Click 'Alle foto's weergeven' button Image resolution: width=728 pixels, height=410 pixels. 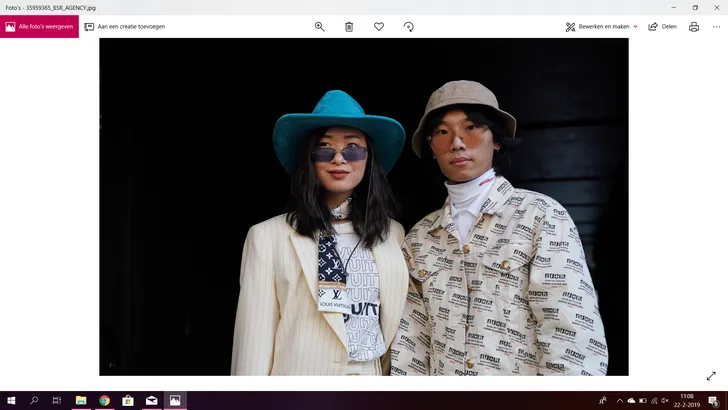click(x=40, y=27)
